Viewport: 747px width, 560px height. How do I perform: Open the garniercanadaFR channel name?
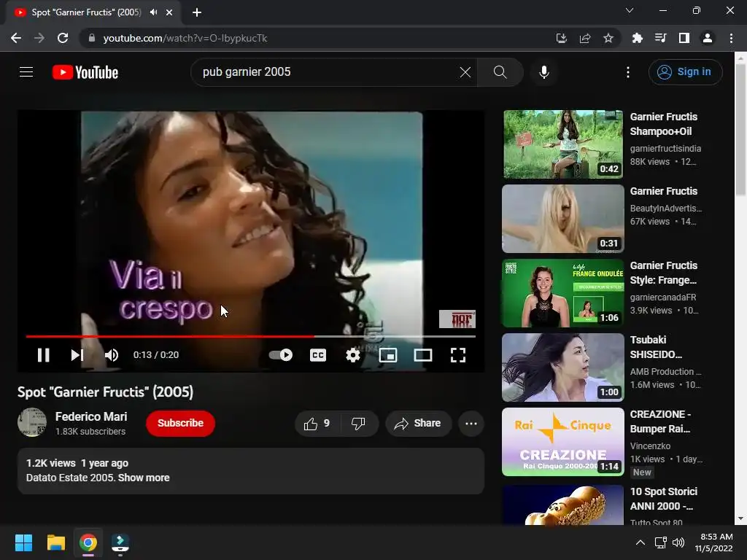coord(663,297)
